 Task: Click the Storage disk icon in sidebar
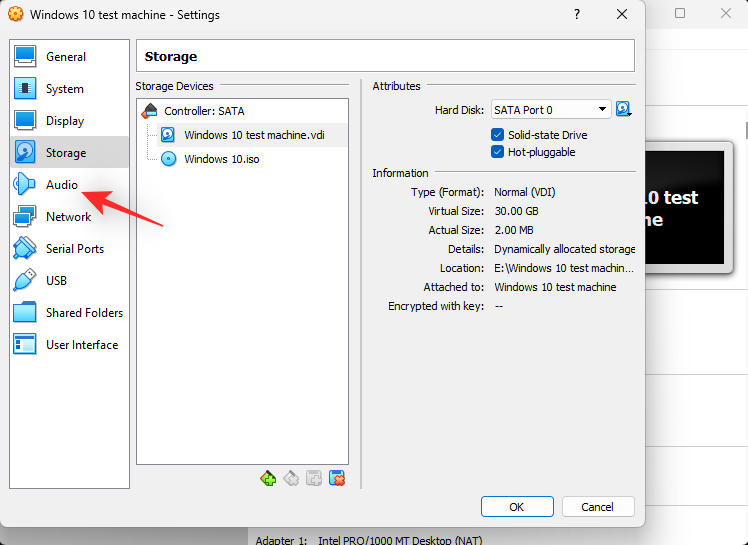click(x=25, y=153)
